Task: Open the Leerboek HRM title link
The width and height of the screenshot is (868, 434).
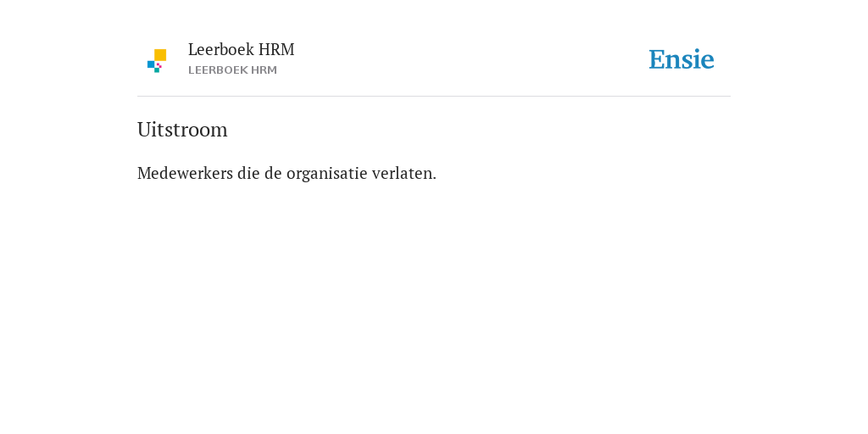Action: tap(241, 49)
